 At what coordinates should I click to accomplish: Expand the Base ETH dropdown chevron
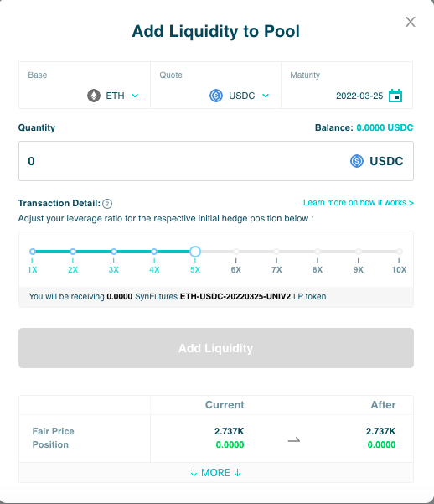(135, 96)
